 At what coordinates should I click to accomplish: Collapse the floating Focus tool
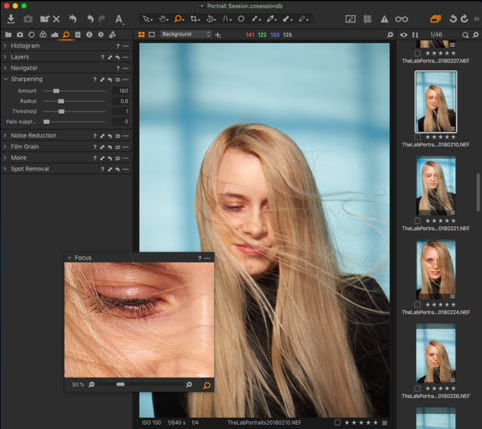click(69, 258)
